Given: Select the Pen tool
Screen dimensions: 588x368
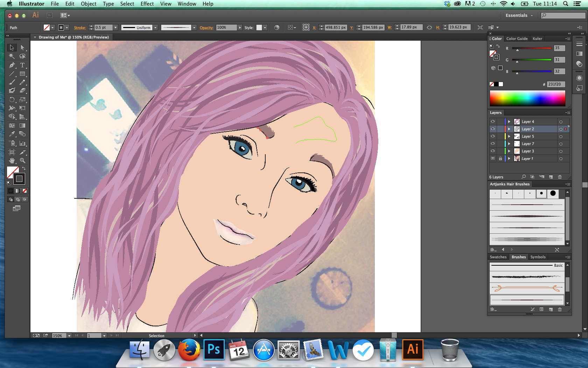Looking at the screenshot, I should (12, 65).
